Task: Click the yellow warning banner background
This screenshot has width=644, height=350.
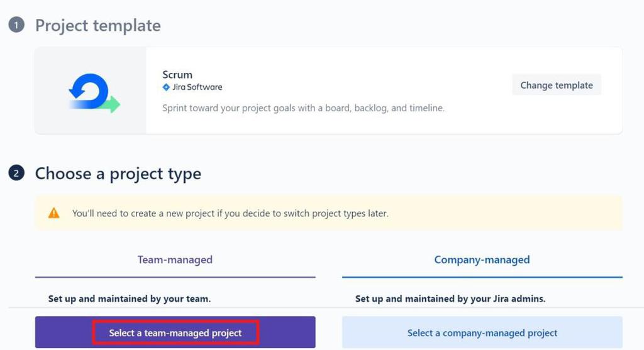Action: pos(503,213)
